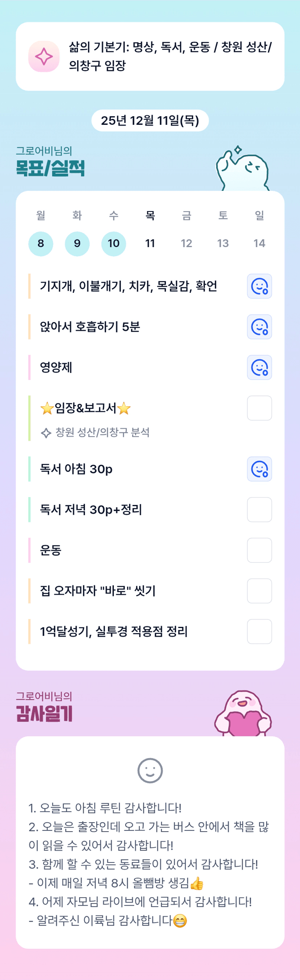Click the gratitude entry about 아침 루틴
Viewport: 300px width, 980px height.
(x=105, y=808)
